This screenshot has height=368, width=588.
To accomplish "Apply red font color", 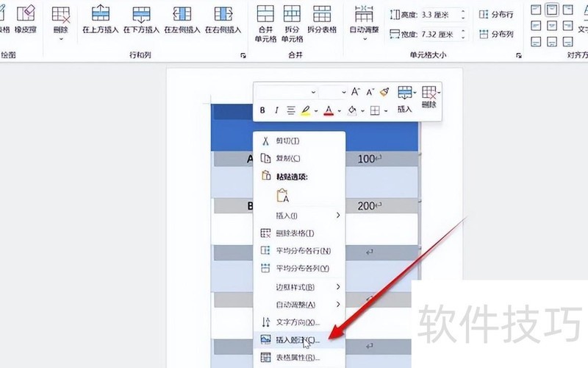I will [x=329, y=110].
